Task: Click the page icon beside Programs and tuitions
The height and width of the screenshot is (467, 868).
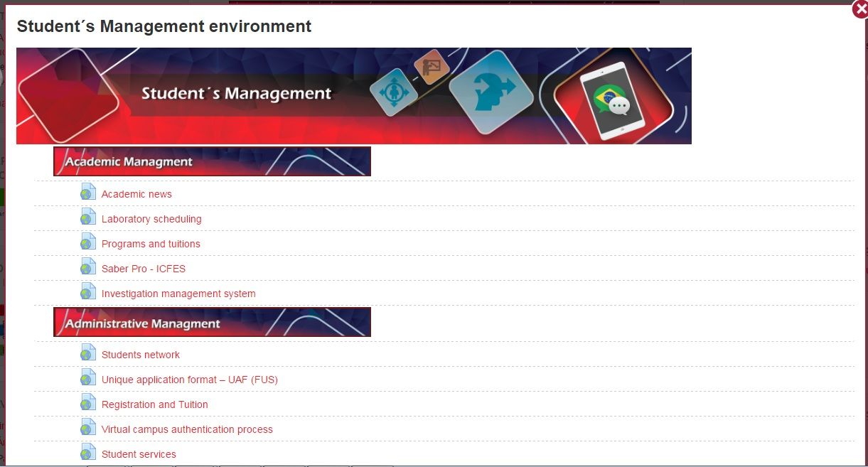Action: click(88, 242)
